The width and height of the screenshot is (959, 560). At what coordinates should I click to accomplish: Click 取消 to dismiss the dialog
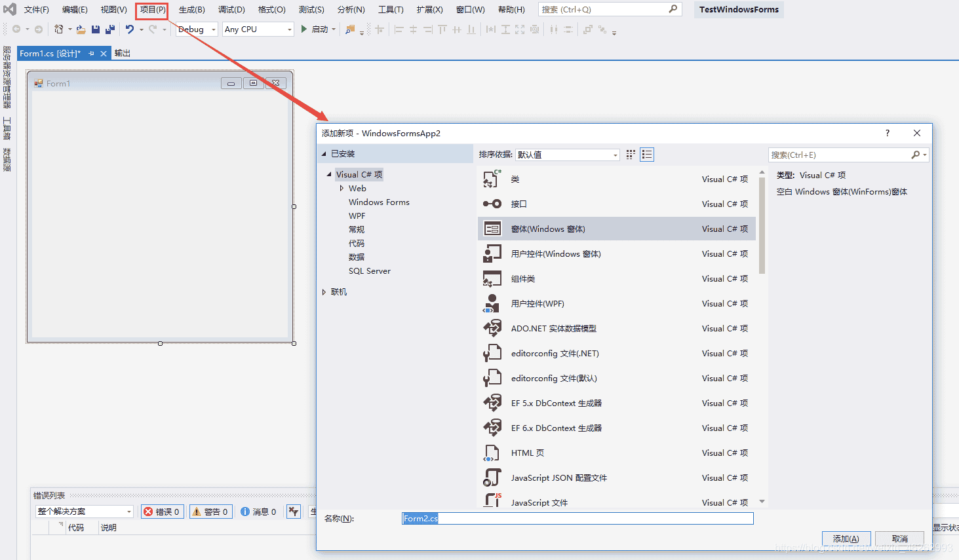(899, 538)
